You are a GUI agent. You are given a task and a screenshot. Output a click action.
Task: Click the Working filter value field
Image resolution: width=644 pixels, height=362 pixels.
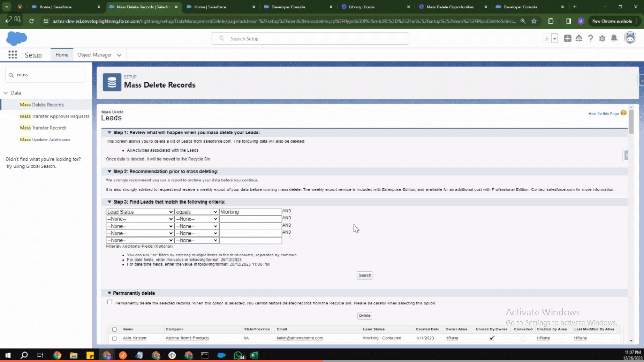coord(250,212)
